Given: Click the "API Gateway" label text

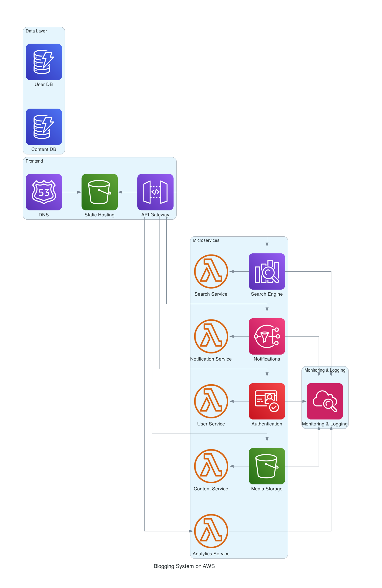Looking at the screenshot, I should (155, 215).
